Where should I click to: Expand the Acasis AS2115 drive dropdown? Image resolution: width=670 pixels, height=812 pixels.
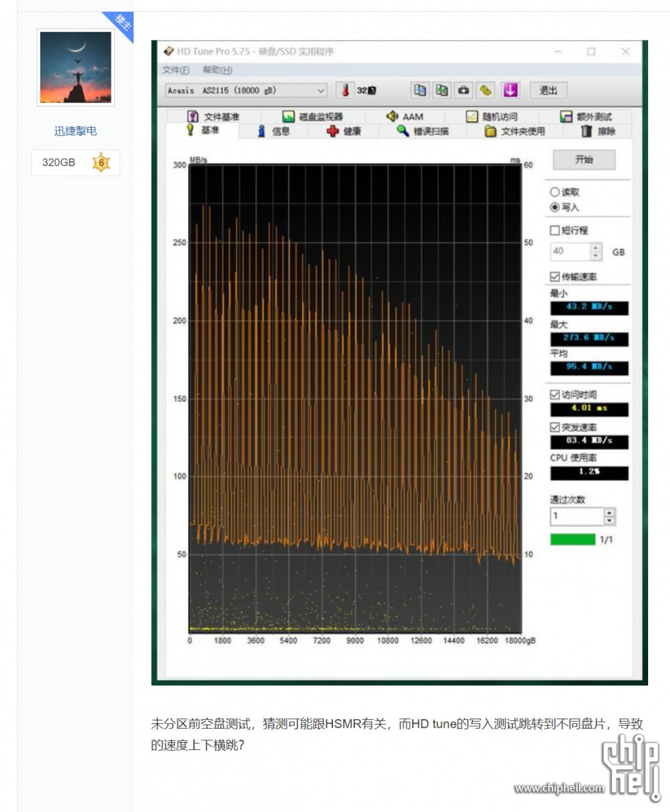246,90
